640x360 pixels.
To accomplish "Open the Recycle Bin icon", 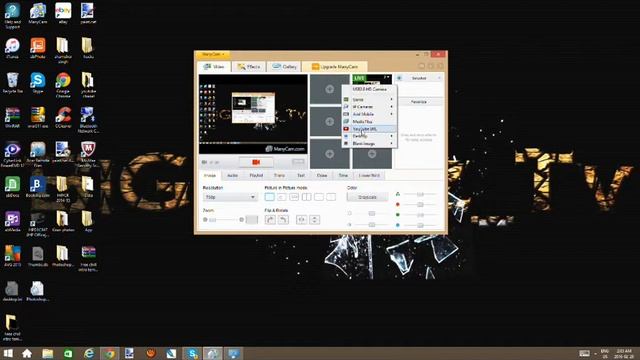I will pyautogui.click(x=12, y=83).
